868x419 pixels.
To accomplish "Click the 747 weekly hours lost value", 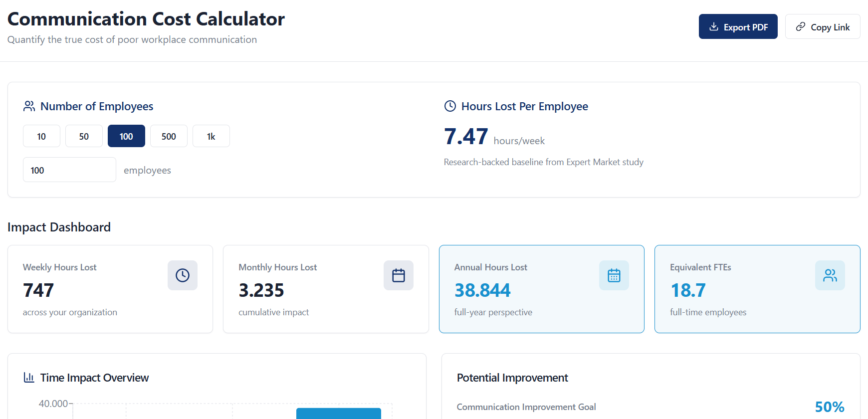I will (38, 290).
